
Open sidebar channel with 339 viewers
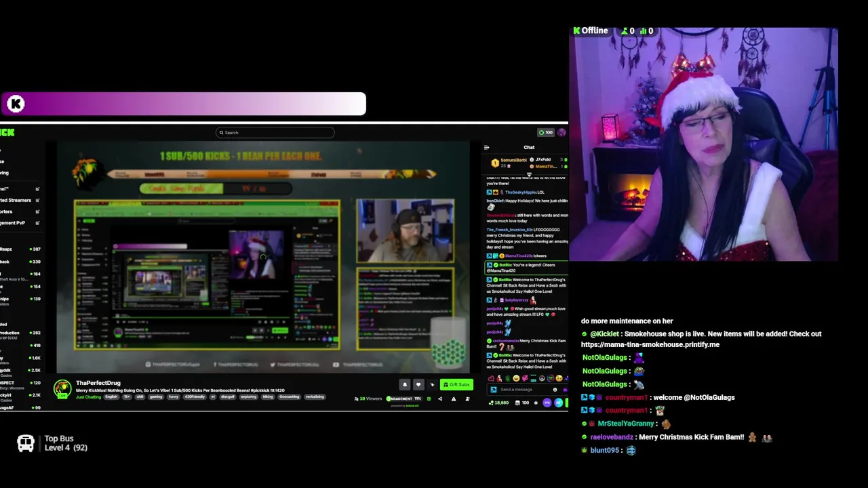tap(20, 262)
